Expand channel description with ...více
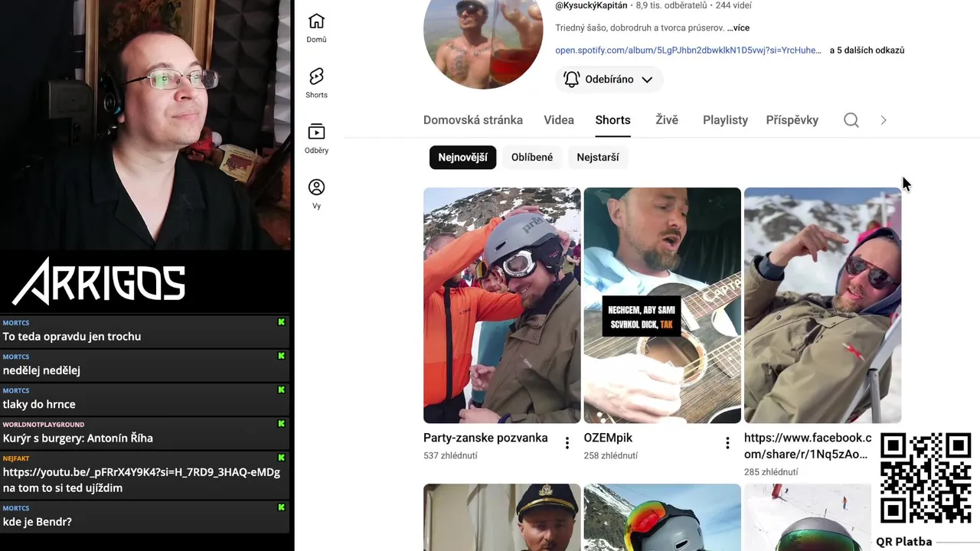 (x=738, y=28)
